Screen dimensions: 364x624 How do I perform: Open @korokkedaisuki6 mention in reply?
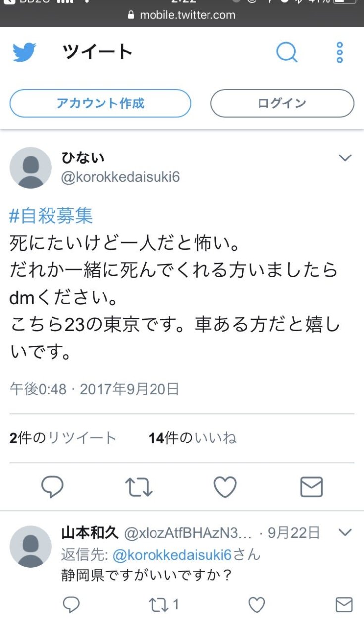172,554
